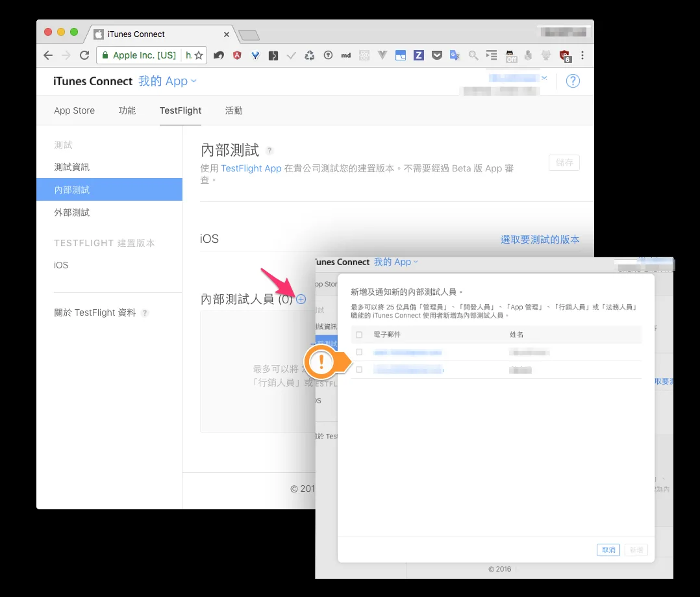Image resolution: width=700 pixels, height=597 pixels.
Task: Open the red Angular extension icon
Action: pos(237,55)
